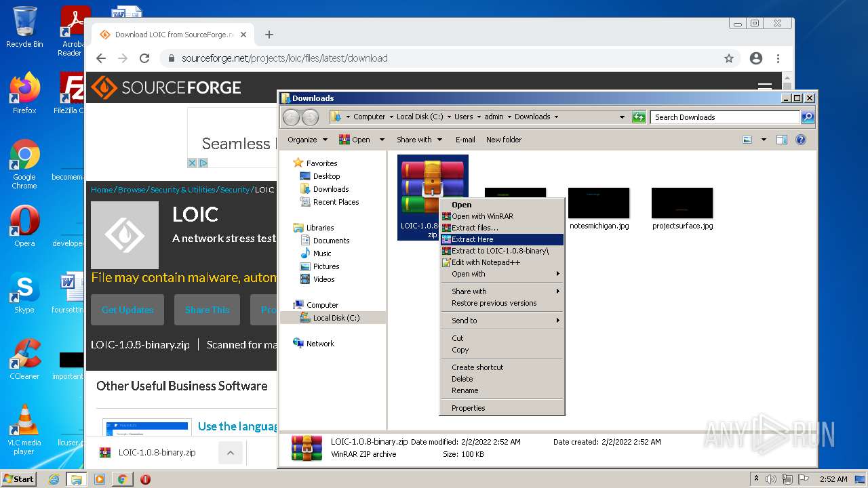Viewport: 868px width, 488px height.
Task: Click the SourceForge logo
Action: tap(166, 87)
